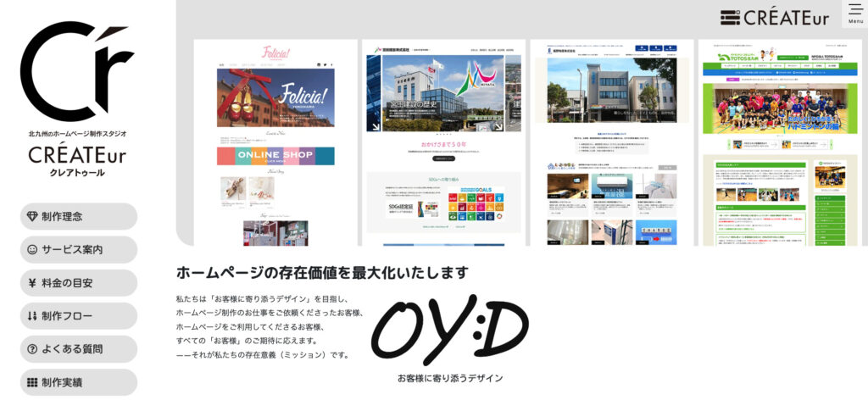The image size is (868, 400).
Task: Click the grid icon beside 制作実績
Action: click(32, 382)
